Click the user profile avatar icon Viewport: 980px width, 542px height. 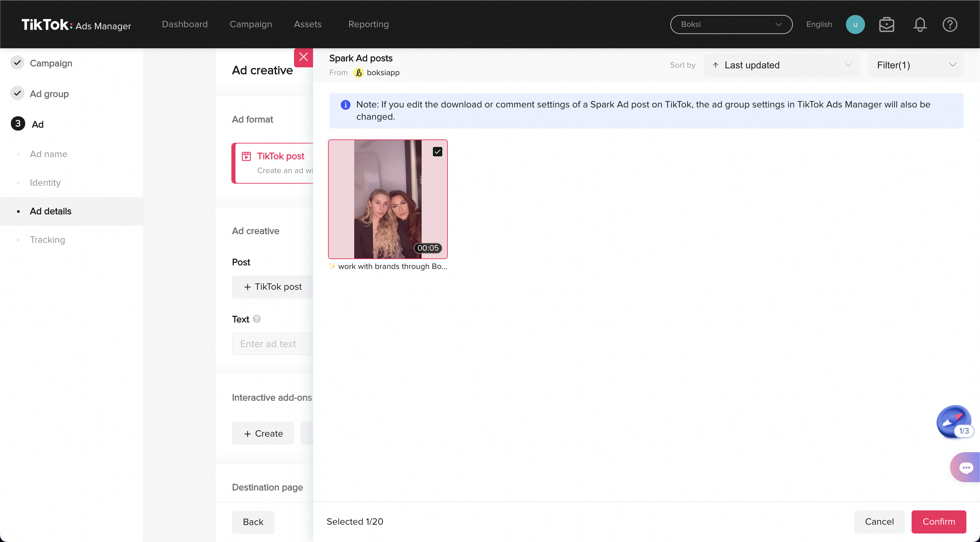click(856, 24)
